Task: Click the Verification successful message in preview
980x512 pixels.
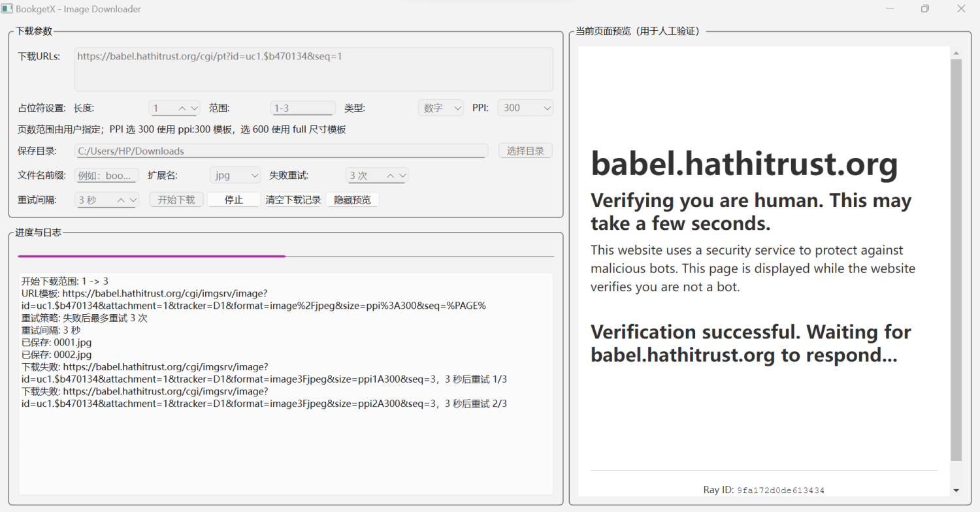Action: [x=751, y=344]
